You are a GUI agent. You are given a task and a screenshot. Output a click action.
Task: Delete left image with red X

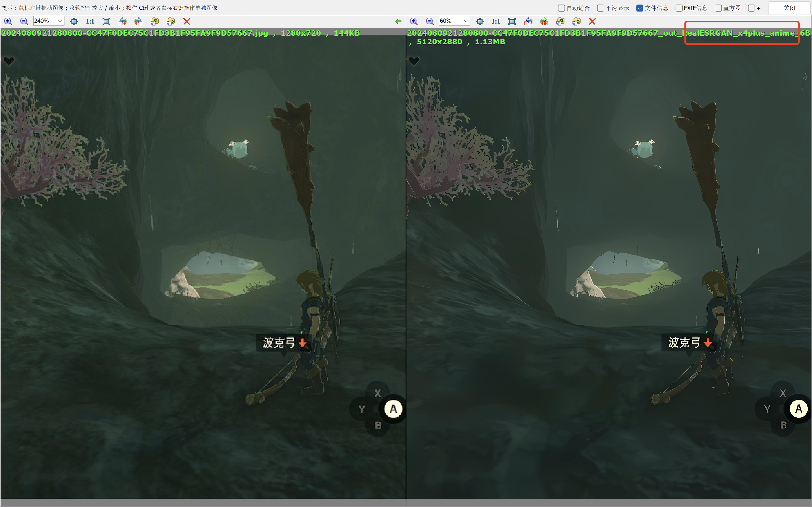point(187,21)
